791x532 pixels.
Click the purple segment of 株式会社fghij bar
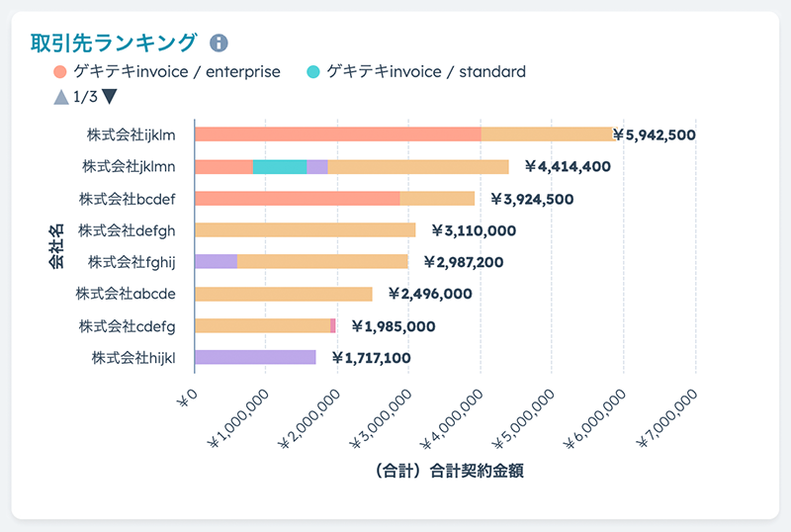[x=216, y=262]
